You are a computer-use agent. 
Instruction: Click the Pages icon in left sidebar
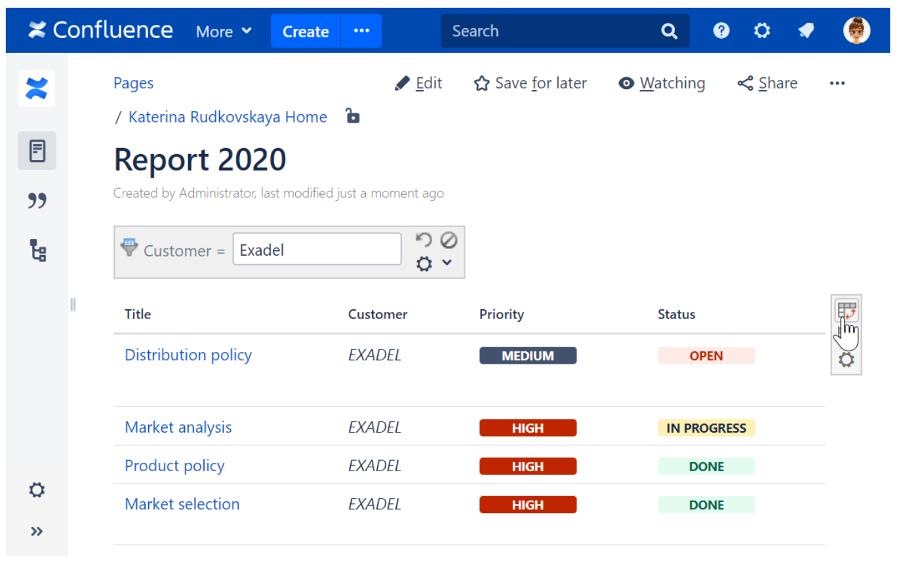(x=37, y=151)
